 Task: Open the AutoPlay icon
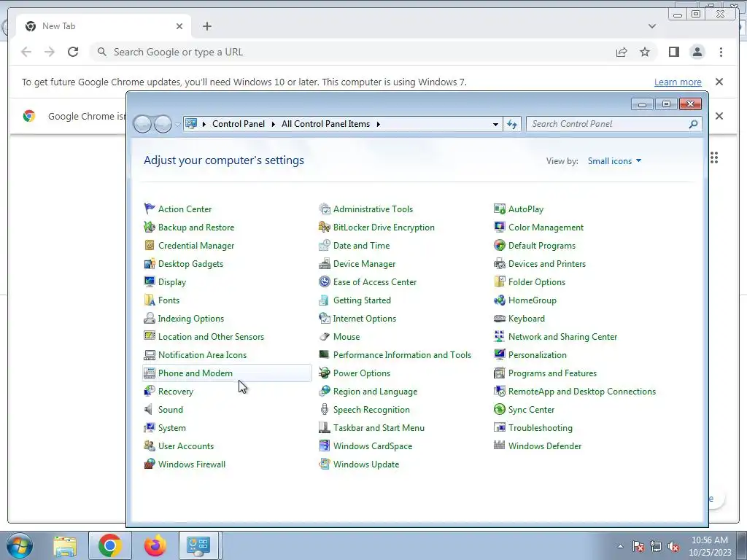click(499, 209)
